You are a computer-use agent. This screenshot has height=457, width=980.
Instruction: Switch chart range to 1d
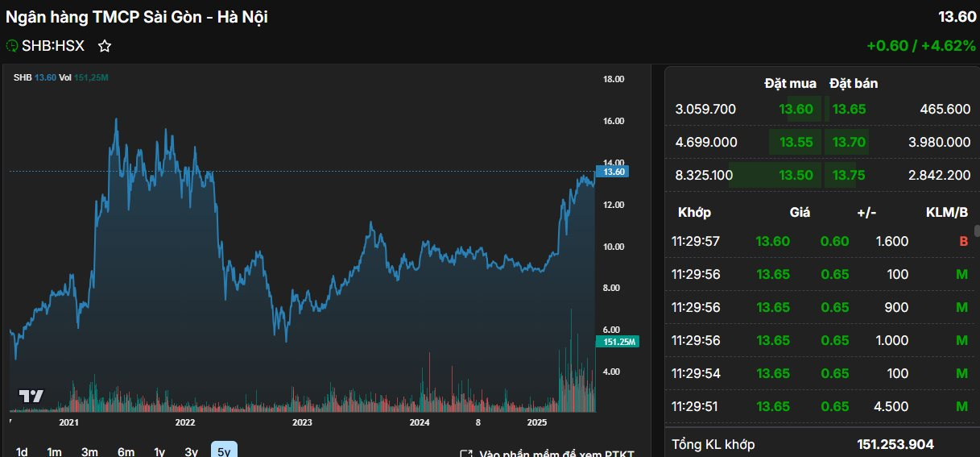(x=22, y=452)
